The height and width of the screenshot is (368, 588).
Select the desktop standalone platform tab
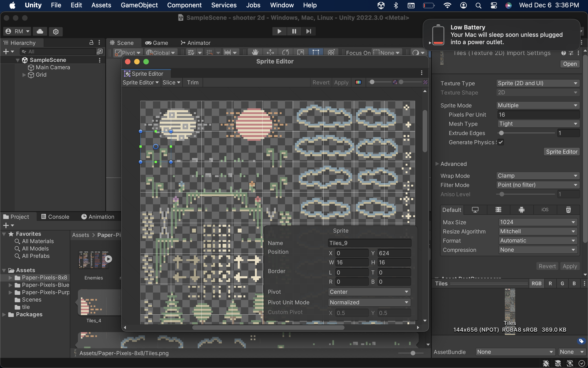click(475, 210)
